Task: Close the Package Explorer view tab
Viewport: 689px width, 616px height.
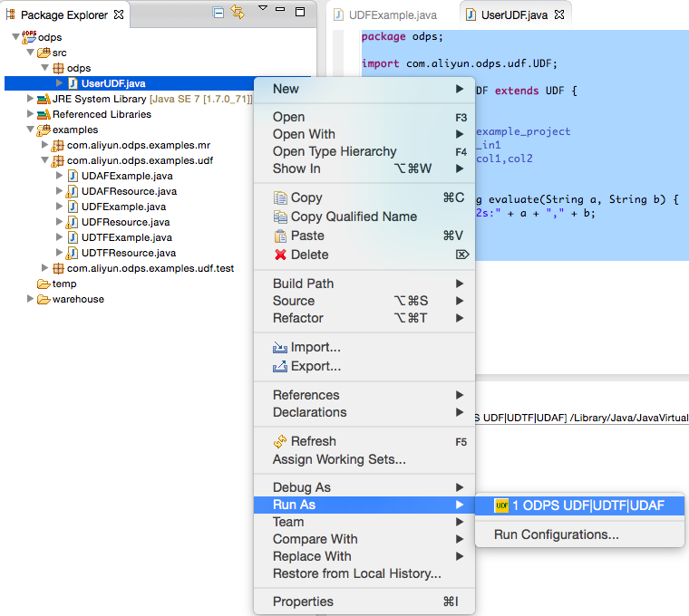Action: 119,14
